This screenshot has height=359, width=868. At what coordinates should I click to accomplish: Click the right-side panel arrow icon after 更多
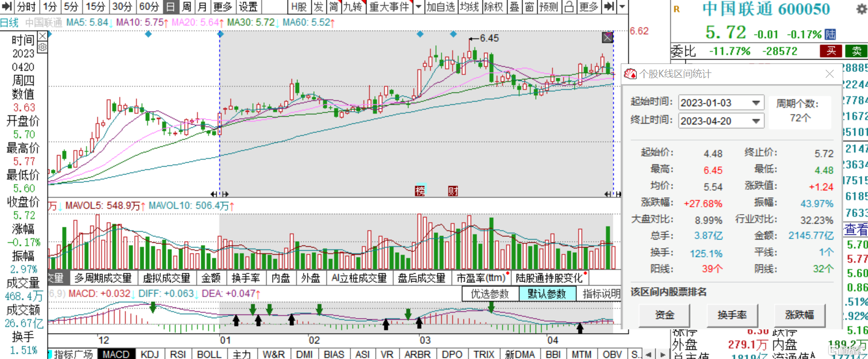click(609, 7)
